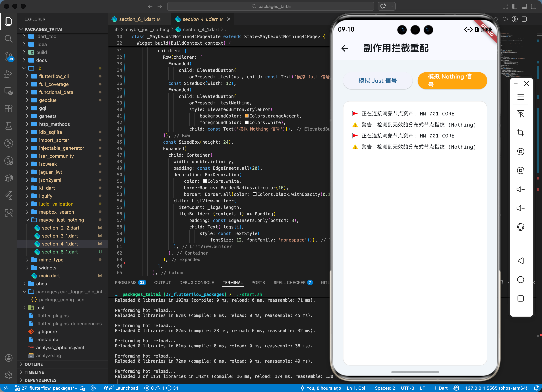Switch to the DEBUG CONSOLE panel tab

click(x=196, y=282)
